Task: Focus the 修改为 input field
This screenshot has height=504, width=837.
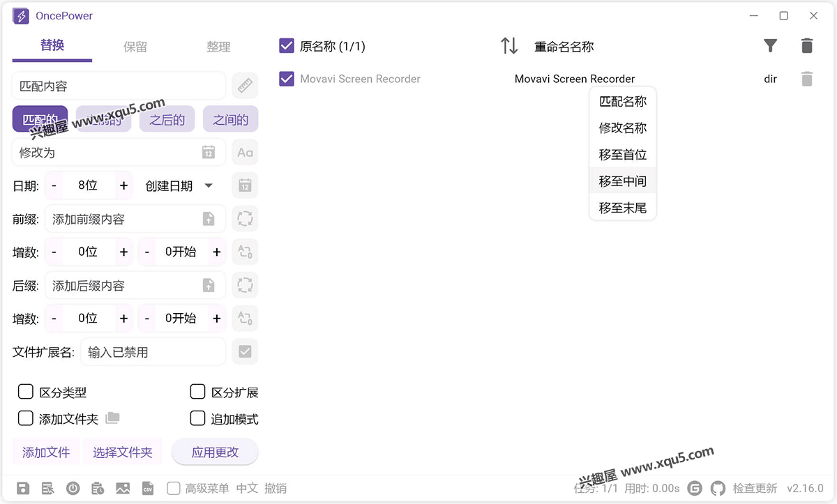Action: (x=119, y=153)
